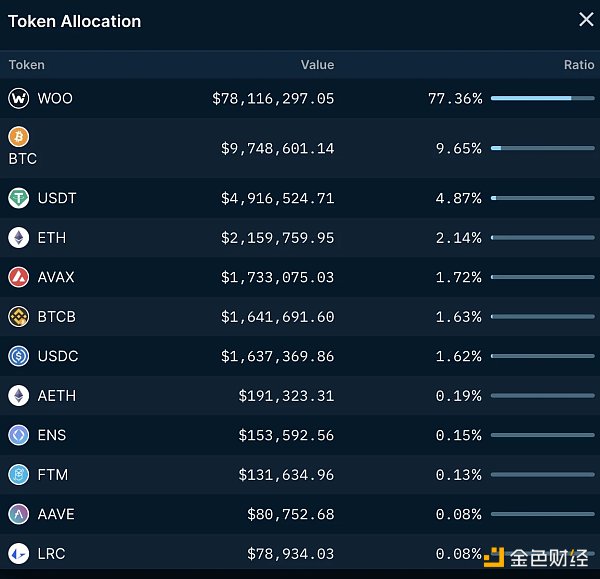This screenshot has height=579, width=600.
Task: Click the WOO 77.36% ratio bar
Action: tap(542, 98)
